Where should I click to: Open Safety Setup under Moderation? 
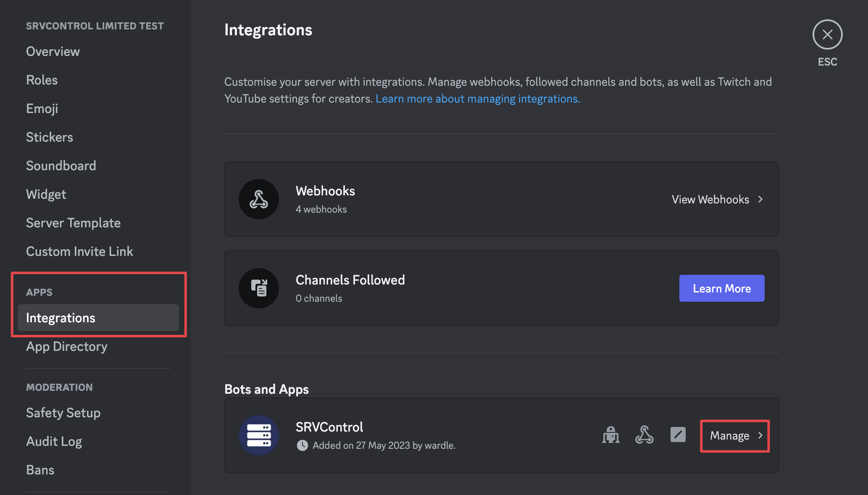click(63, 413)
